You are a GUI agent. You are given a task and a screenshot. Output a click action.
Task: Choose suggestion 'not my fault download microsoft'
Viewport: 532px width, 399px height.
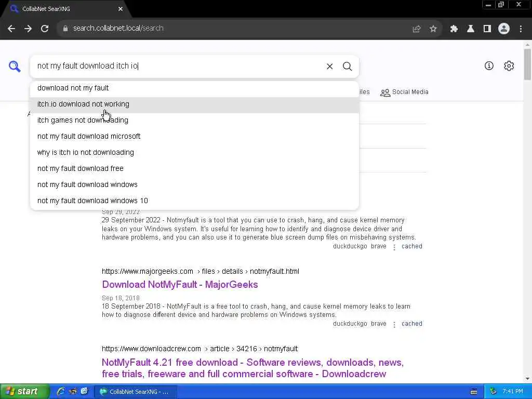[x=194, y=137]
